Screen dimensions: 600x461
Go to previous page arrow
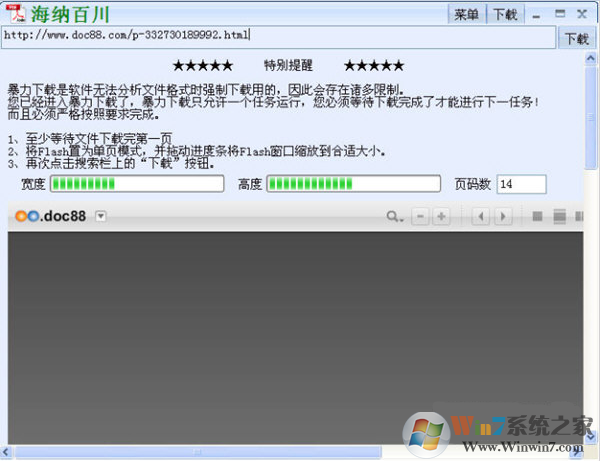pyautogui.click(x=481, y=217)
